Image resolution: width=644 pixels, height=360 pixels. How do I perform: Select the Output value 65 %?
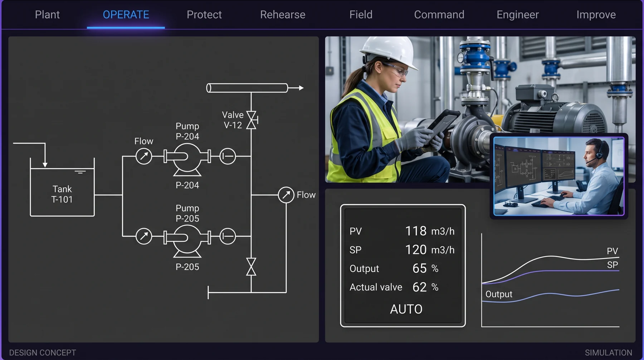(x=425, y=268)
